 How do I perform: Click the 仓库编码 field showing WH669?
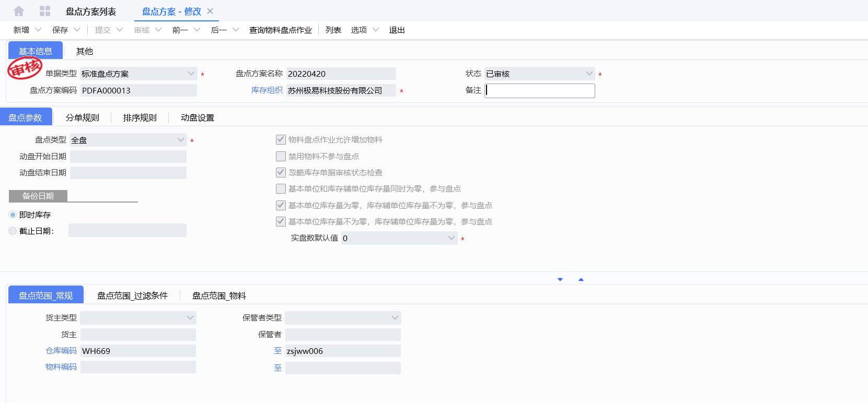coord(138,351)
